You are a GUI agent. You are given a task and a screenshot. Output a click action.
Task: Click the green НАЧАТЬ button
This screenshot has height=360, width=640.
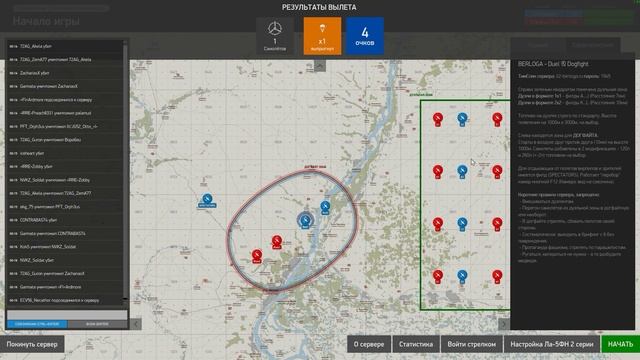[620, 344]
